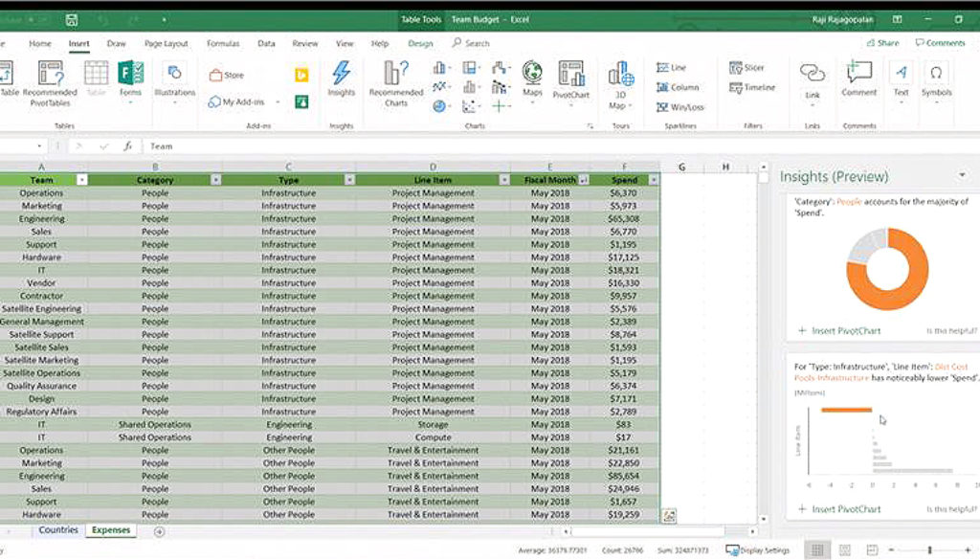Add a new sheet with plus button
Screen dimensions: 980x560
coord(160,532)
